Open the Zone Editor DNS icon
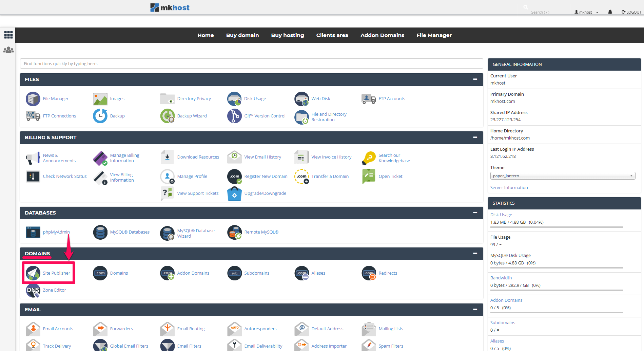The height and width of the screenshot is (351, 644). pyautogui.click(x=33, y=290)
